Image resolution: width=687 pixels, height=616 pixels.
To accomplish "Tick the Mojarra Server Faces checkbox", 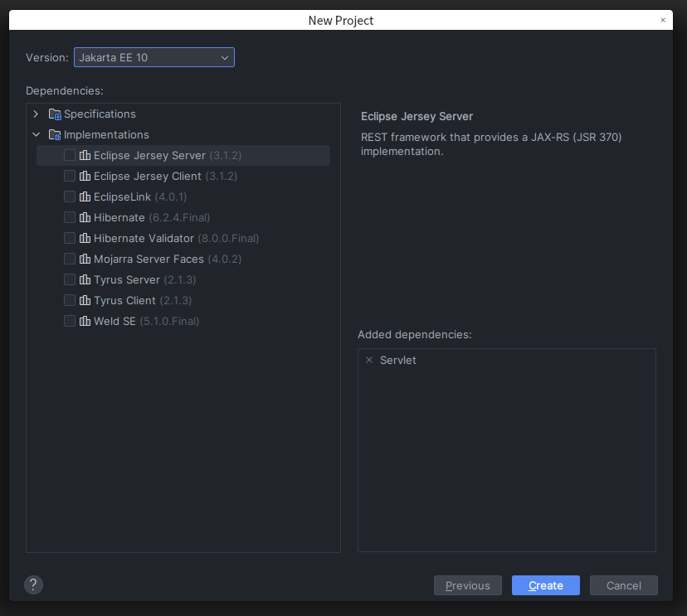I will [70, 259].
